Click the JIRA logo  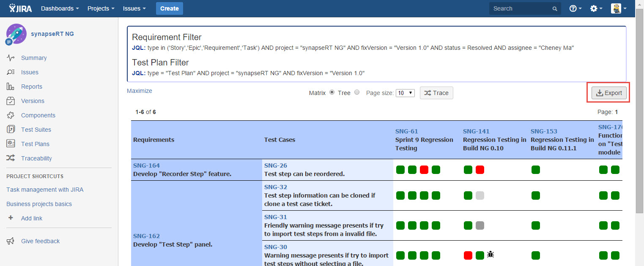click(x=20, y=8)
